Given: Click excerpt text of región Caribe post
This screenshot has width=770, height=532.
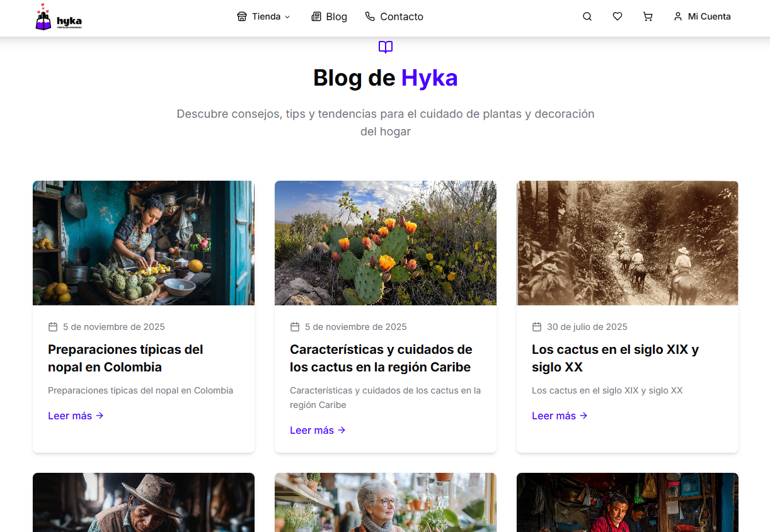Looking at the screenshot, I should pyautogui.click(x=385, y=397).
